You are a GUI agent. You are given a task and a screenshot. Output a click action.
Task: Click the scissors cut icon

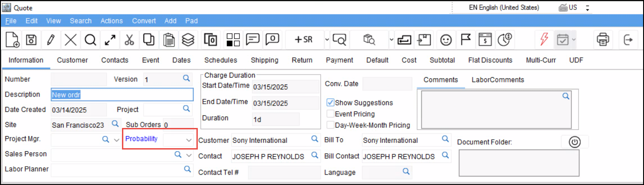coord(129,40)
